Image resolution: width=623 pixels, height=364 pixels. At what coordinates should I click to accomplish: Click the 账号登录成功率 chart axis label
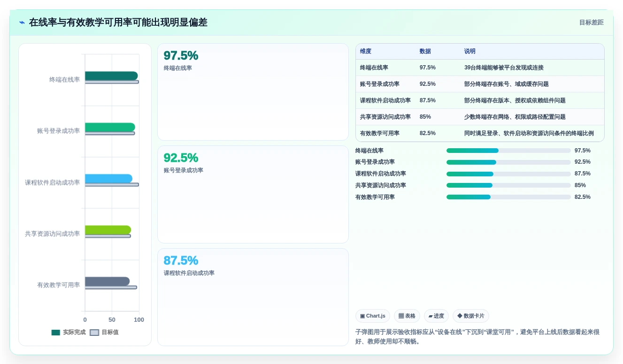(58, 131)
